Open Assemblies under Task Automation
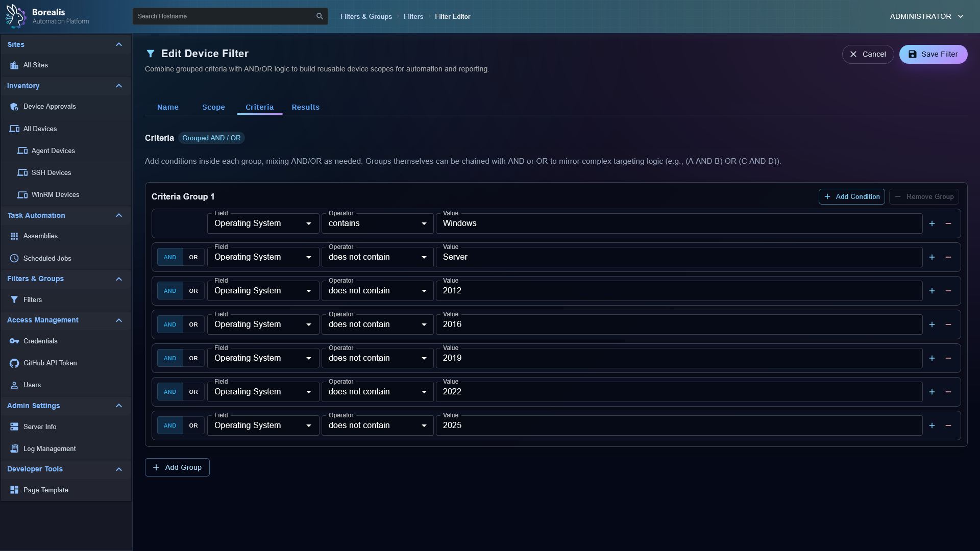 point(41,236)
